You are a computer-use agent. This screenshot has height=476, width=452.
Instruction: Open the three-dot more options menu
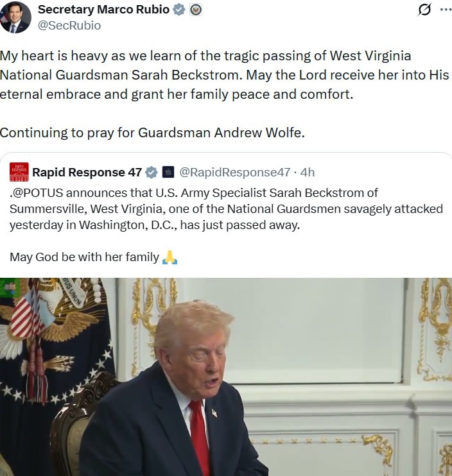pos(446,10)
